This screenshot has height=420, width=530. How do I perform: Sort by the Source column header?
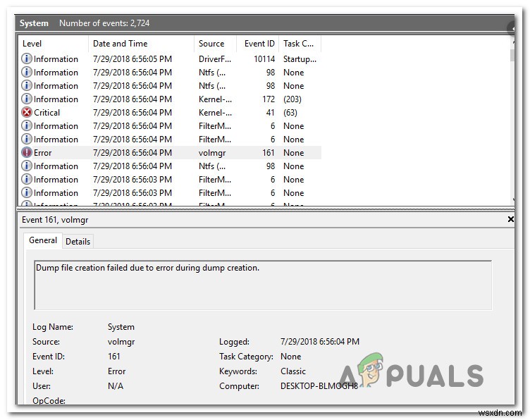[215, 44]
